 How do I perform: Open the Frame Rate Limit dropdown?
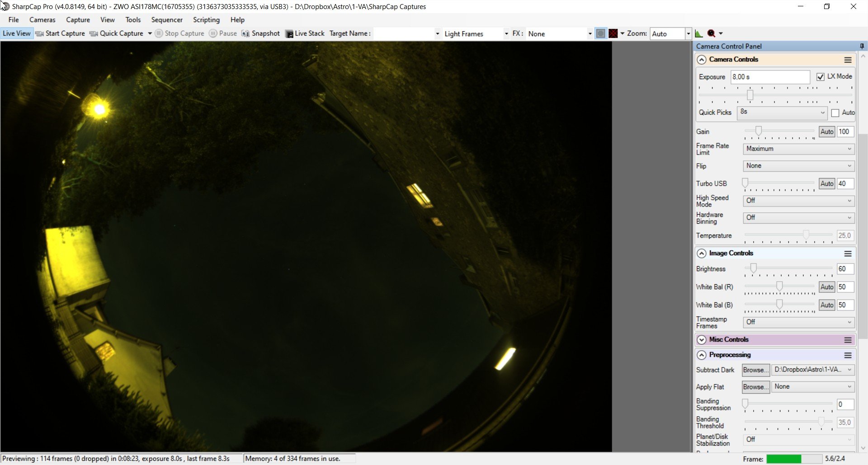tap(798, 149)
